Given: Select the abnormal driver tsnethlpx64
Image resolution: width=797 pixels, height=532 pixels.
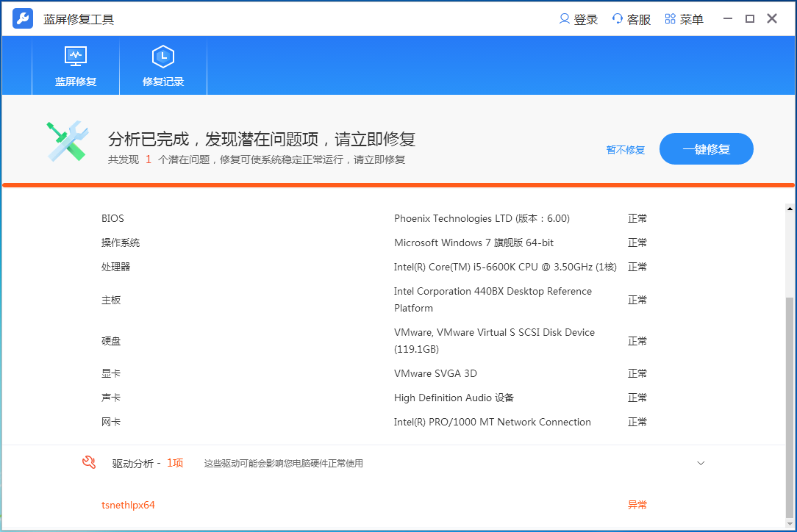Looking at the screenshot, I should pyautogui.click(x=129, y=505).
